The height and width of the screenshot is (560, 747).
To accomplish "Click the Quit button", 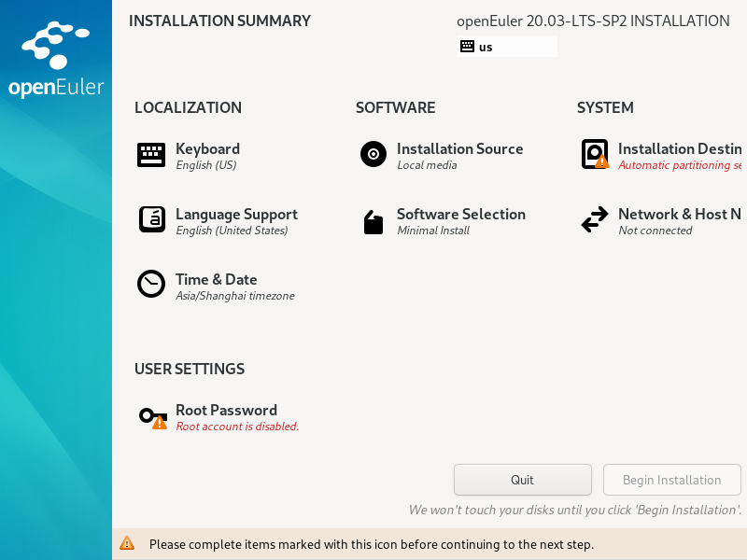I will (523, 480).
